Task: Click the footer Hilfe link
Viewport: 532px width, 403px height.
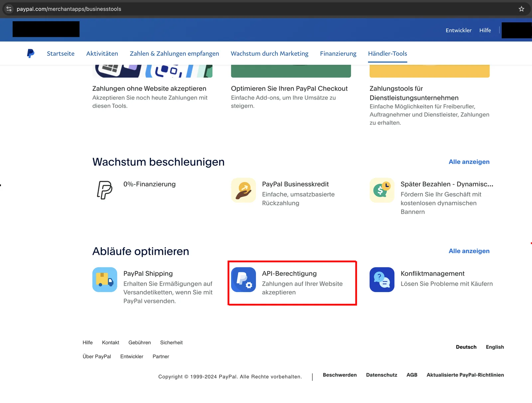Action: pyautogui.click(x=88, y=343)
